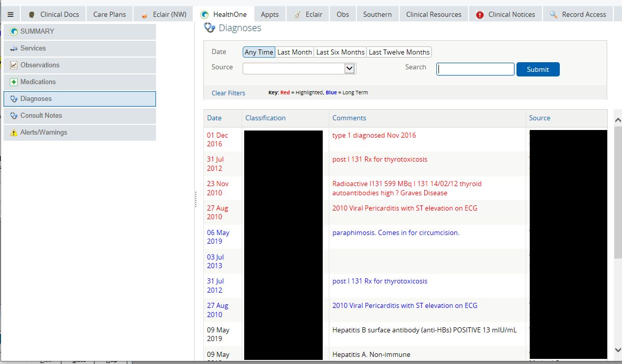Select the Last Twelve Months filter
622x364 pixels.
pyautogui.click(x=399, y=52)
